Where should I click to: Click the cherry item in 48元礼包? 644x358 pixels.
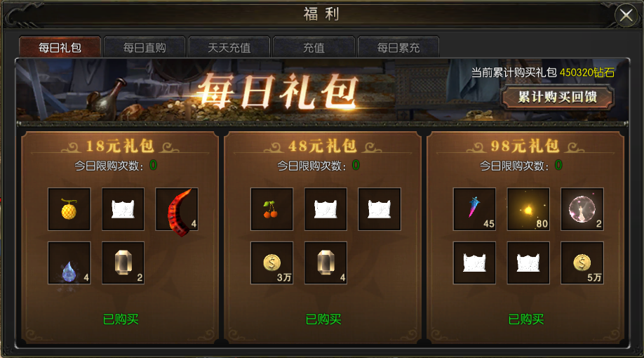272,209
